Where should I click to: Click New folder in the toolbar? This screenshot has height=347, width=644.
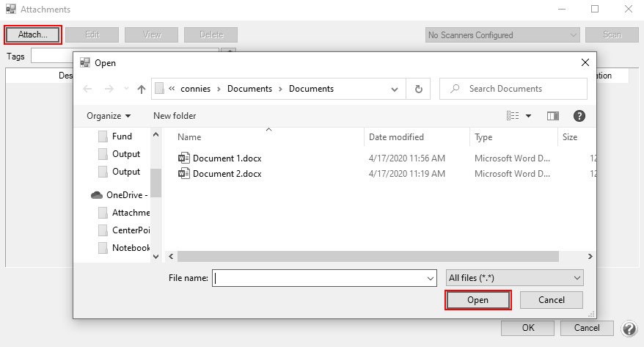175,116
